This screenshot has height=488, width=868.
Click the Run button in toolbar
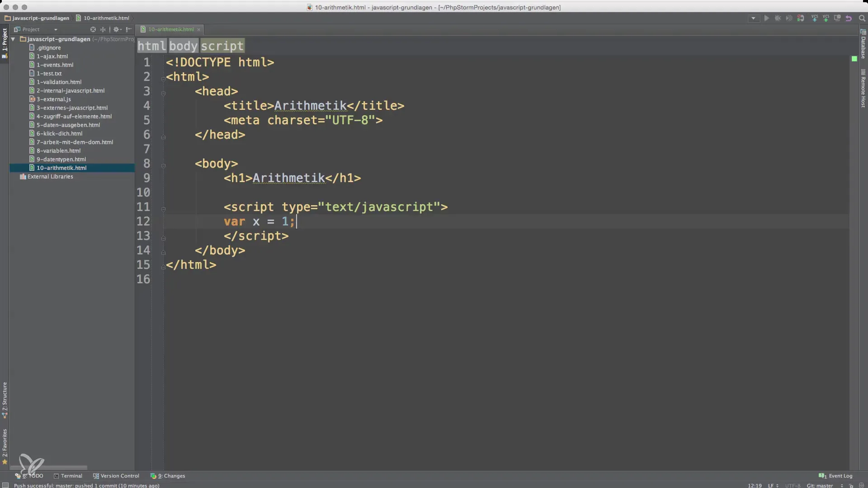click(766, 19)
